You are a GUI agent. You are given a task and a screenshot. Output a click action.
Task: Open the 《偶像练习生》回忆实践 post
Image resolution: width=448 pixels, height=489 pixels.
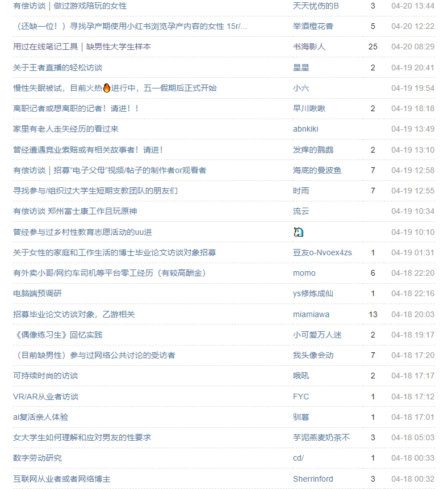click(57, 335)
